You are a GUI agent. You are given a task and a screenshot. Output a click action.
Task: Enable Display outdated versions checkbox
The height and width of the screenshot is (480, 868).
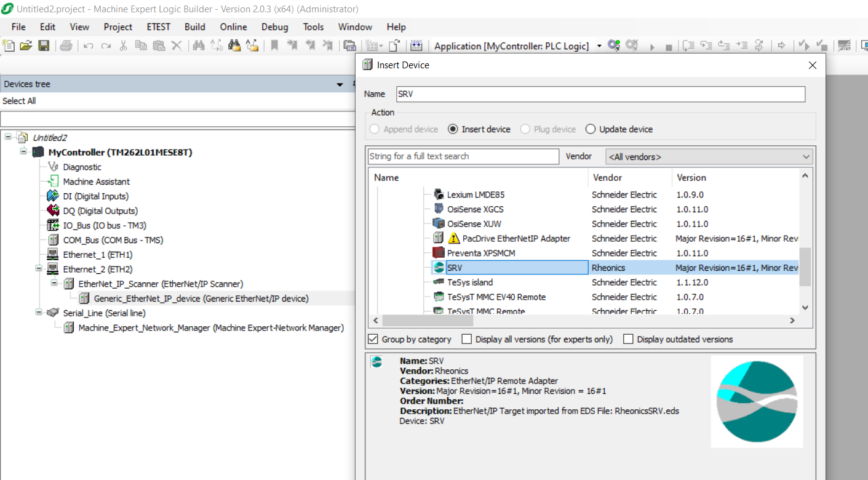[628, 339]
